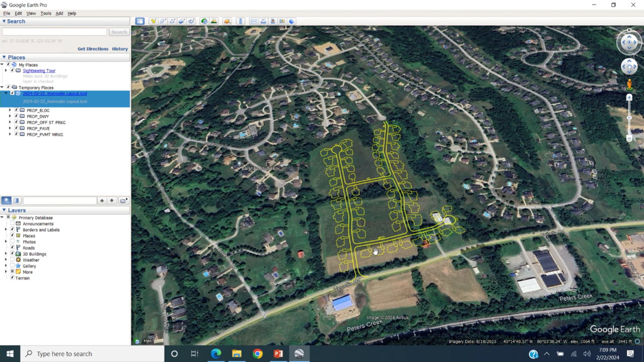The image size is (644, 362).
Task: Enable the Weather layer checkbox
Action: [12, 260]
